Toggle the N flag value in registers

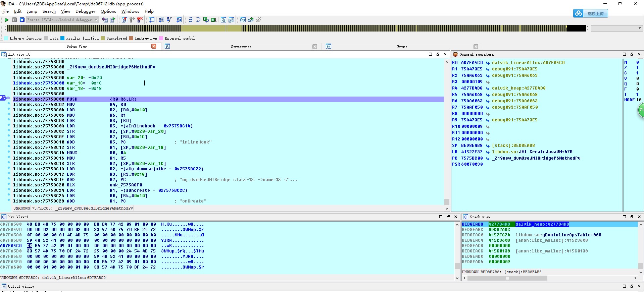coord(637,62)
